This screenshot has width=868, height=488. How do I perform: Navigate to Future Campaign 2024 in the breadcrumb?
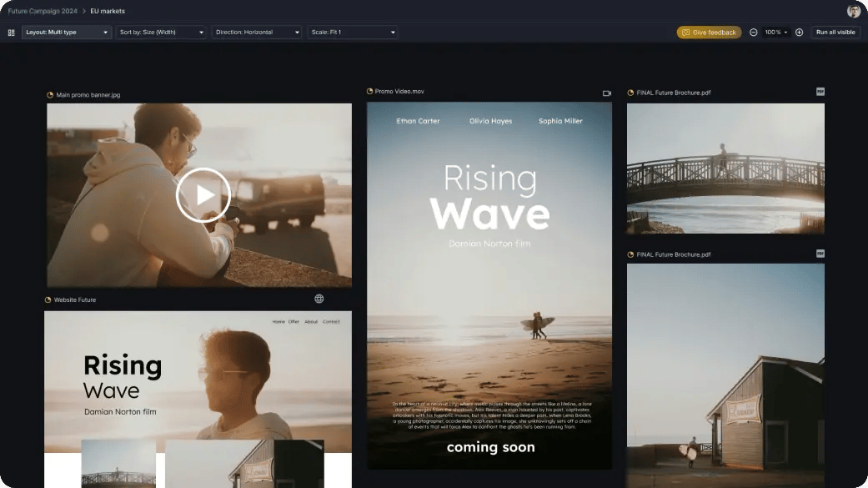[42, 11]
